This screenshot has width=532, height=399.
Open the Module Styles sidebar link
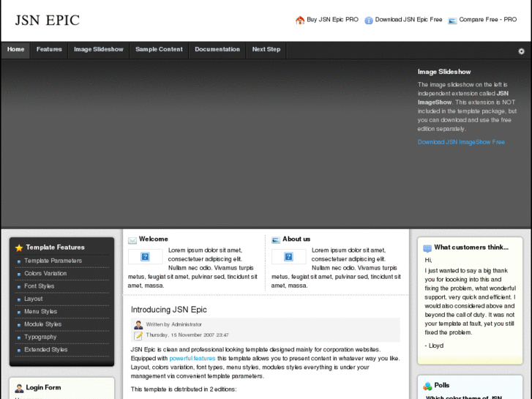point(42,324)
